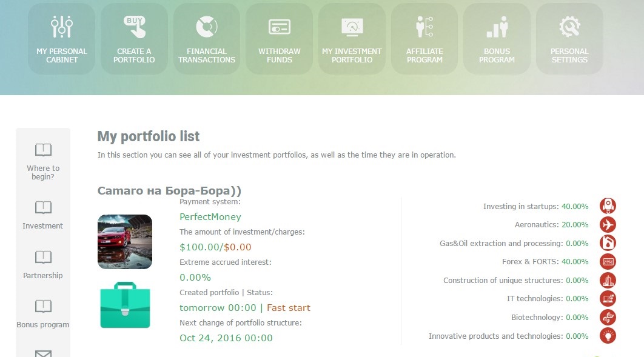Click the Forex & FORTS chart icon
The image size is (644, 357).
(x=608, y=262)
